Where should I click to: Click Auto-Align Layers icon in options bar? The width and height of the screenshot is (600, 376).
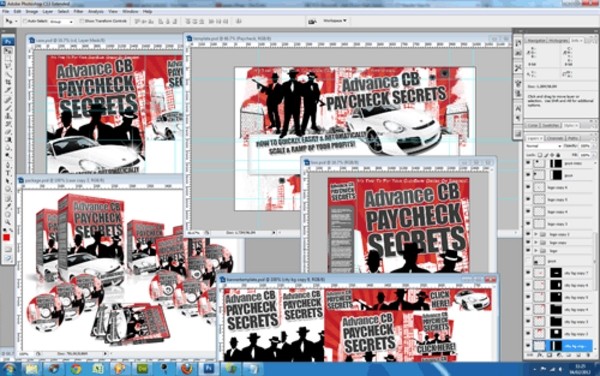click(239, 21)
